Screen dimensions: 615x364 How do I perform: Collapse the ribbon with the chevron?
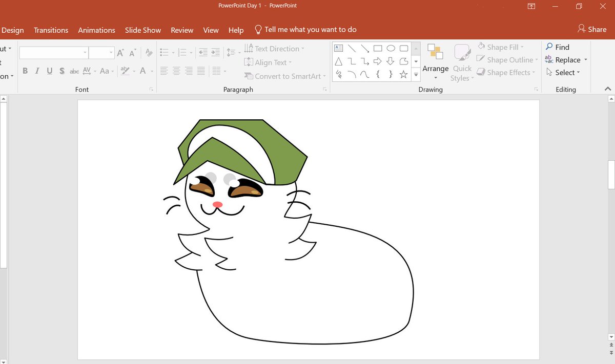pos(609,89)
